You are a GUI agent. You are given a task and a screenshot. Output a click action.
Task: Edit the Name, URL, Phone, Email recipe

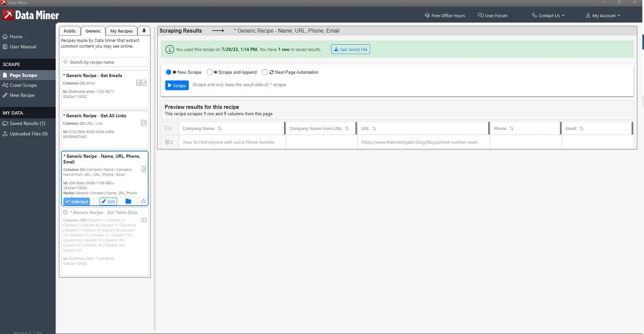[x=108, y=201]
